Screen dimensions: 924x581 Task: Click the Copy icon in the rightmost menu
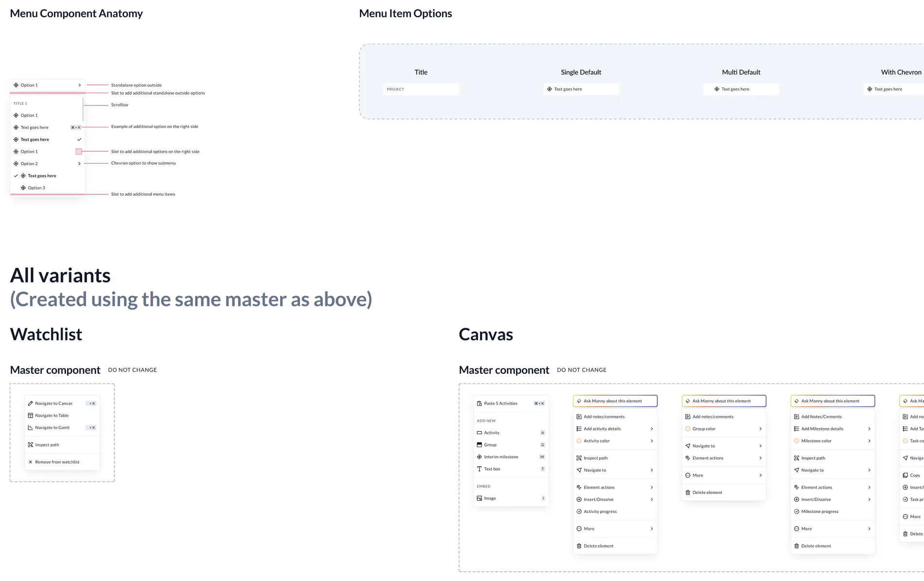click(x=905, y=475)
